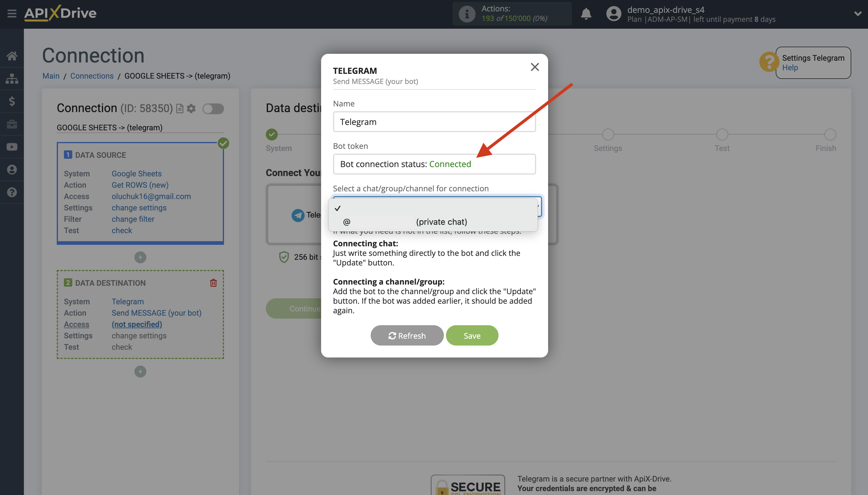The height and width of the screenshot is (495, 868).
Task: Open the account profile icon in sidebar
Action: point(12,169)
